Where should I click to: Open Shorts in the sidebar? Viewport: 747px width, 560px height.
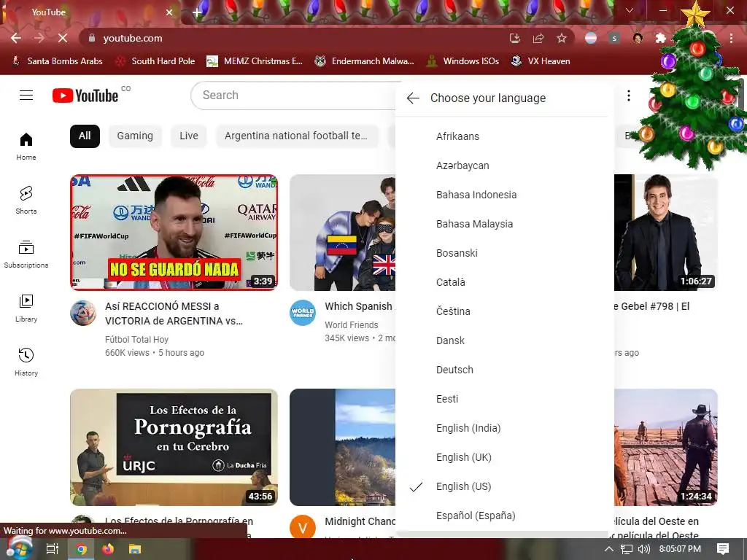click(26, 201)
